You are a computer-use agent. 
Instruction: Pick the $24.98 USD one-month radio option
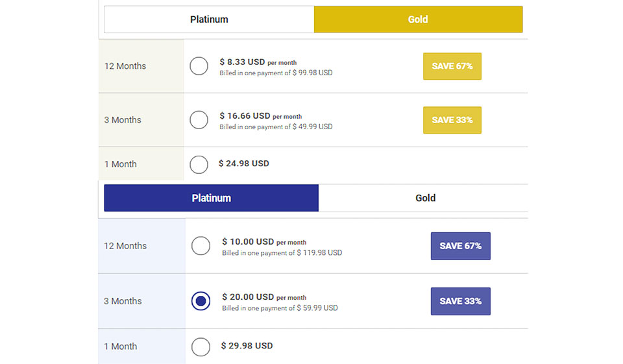(x=199, y=164)
